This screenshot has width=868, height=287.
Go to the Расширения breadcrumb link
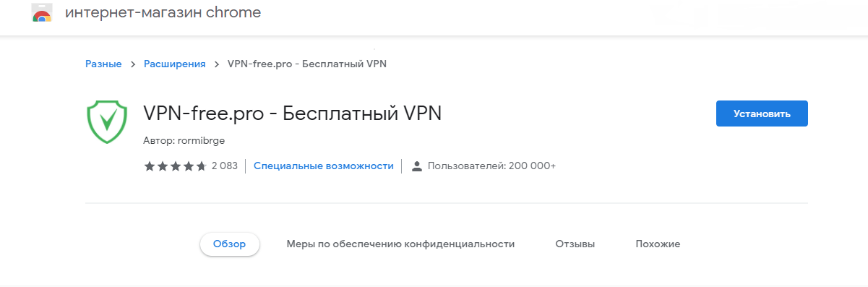[175, 64]
